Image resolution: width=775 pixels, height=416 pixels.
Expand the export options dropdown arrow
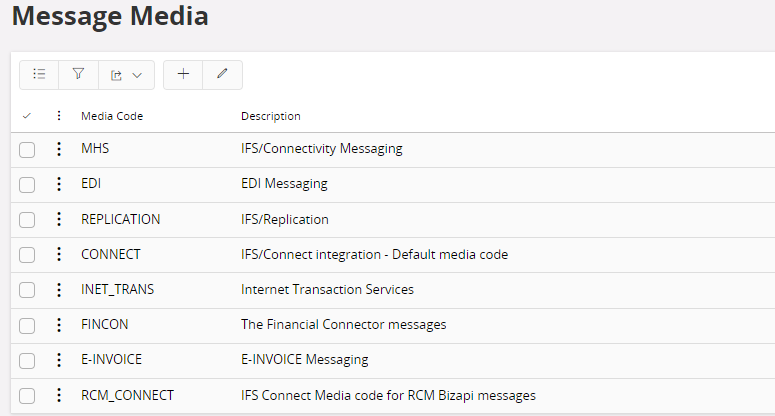[137, 74]
